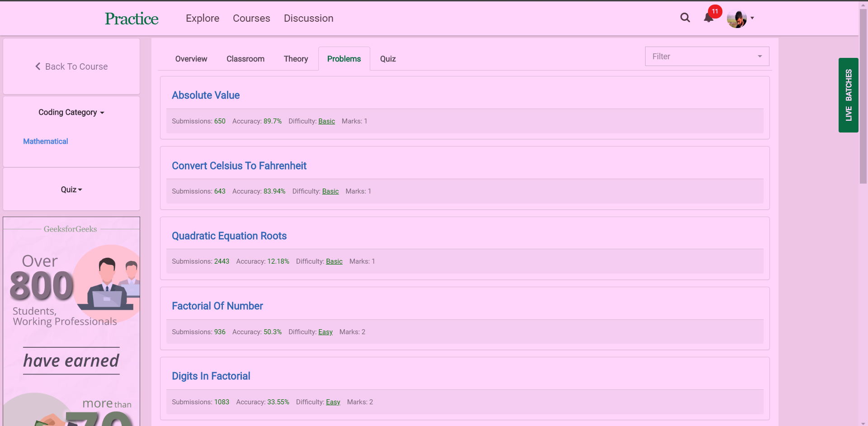Screen dimensions: 868x426
Task: Open the Courses menu
Action: (251, 18)
